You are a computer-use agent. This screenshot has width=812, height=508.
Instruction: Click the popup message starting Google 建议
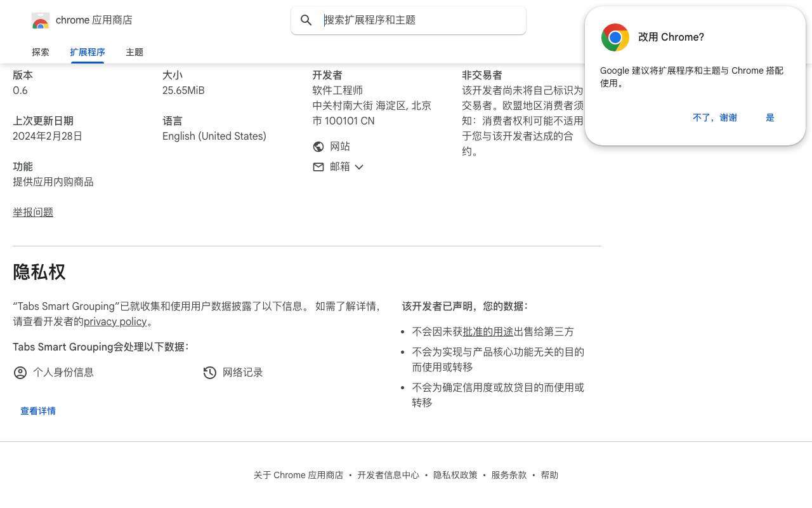click(692, 77)
